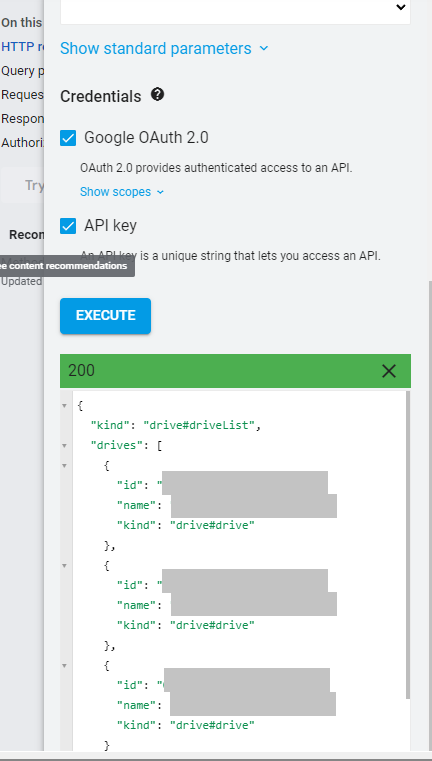Collapse the first drive object fold arrow

click(65, 466)
